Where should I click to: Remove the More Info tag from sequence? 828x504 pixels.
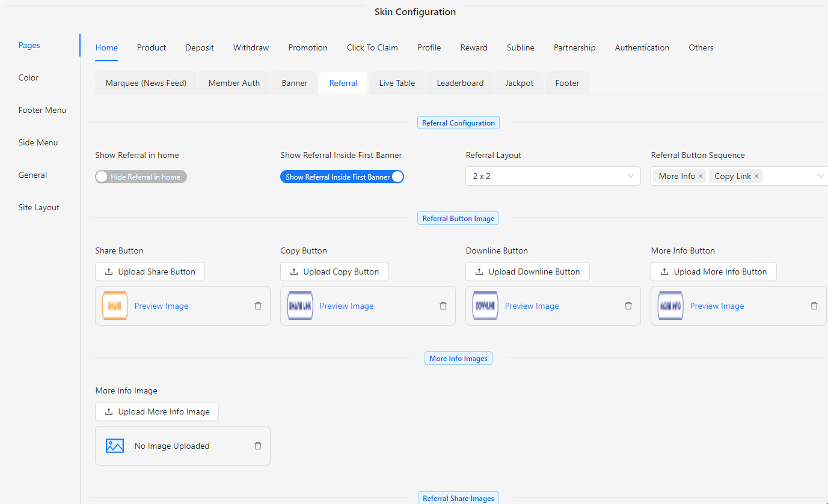[x=701, y=176]
